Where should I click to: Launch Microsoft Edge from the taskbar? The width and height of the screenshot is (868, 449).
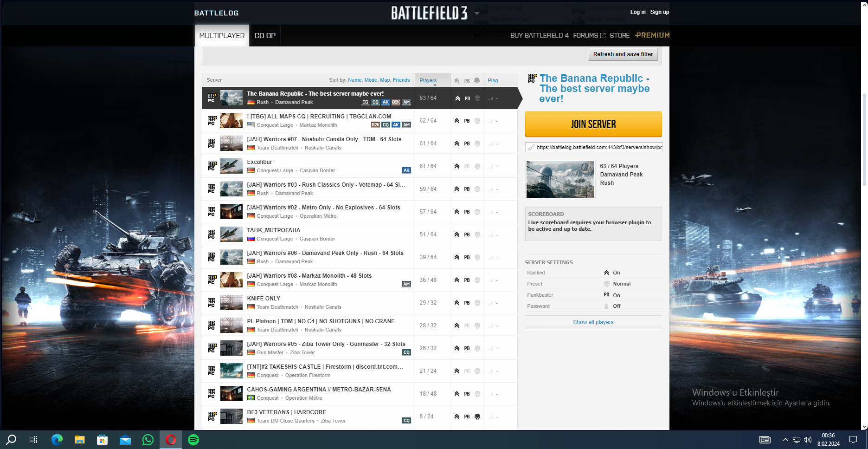click(x=57, y=440)
